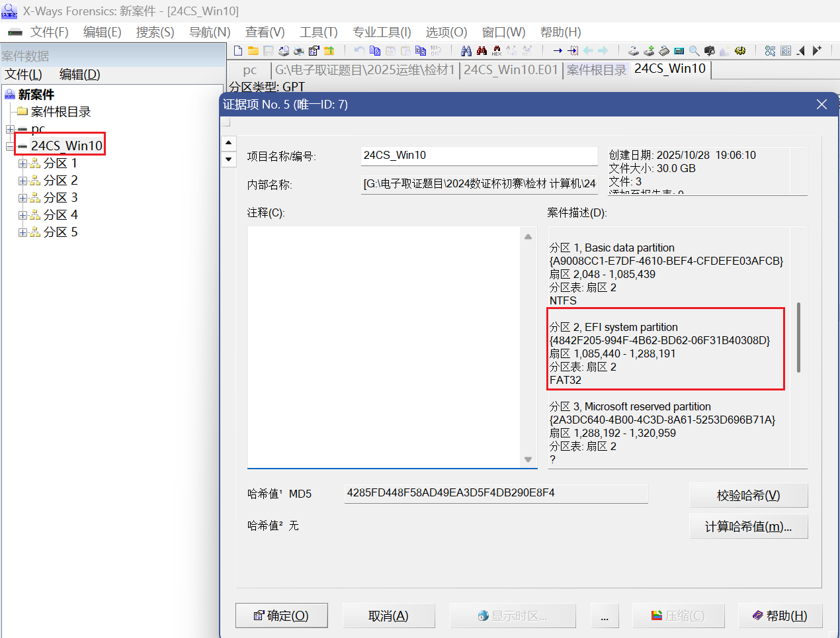Click the magnifying glass icon in toolbar
This screenshot has height=638, width=840.
(x=694, y=50)
